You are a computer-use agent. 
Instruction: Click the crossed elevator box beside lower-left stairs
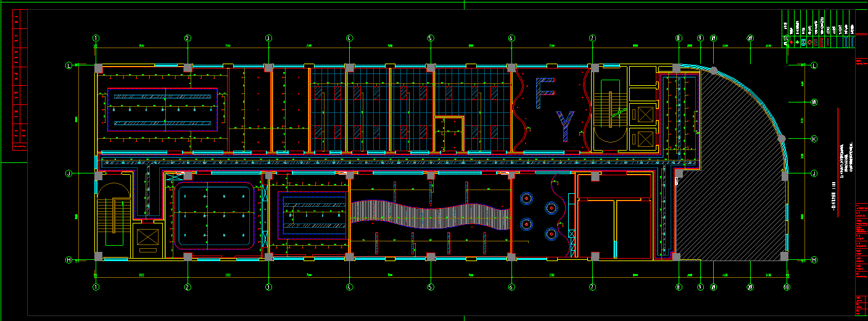(x=146, y=238)
